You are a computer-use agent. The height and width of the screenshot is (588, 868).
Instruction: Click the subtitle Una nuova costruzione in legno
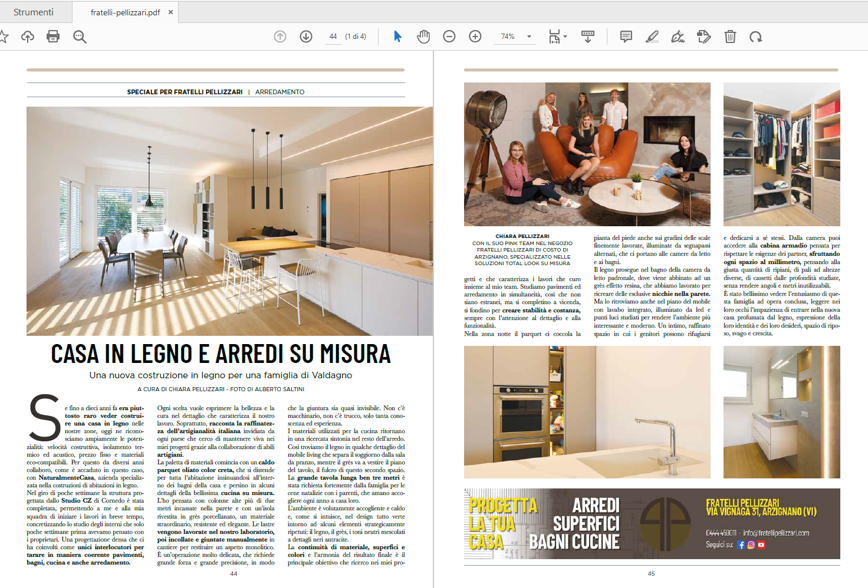(221, 375)
